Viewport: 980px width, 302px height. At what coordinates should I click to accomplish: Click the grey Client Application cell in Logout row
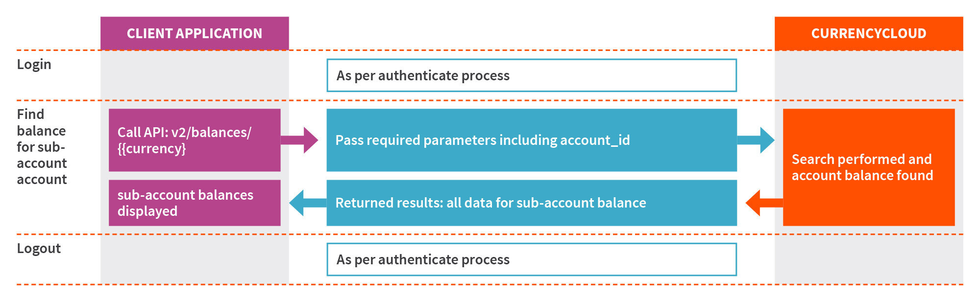(195, 259)
